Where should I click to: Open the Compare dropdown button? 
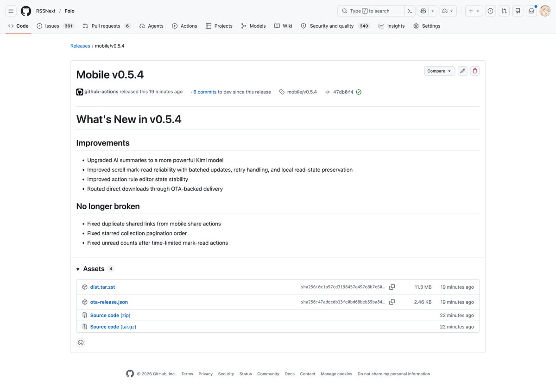[x=439, y=71]
